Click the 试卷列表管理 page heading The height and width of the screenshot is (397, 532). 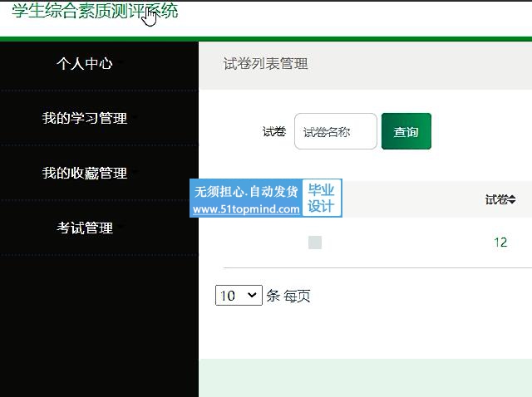click(265, 64)
